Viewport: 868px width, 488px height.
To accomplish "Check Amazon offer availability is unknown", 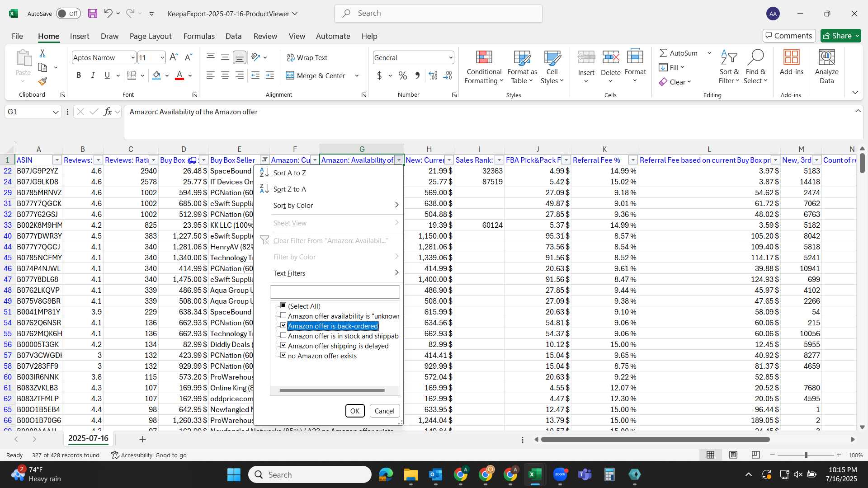I will click(283, 316).
